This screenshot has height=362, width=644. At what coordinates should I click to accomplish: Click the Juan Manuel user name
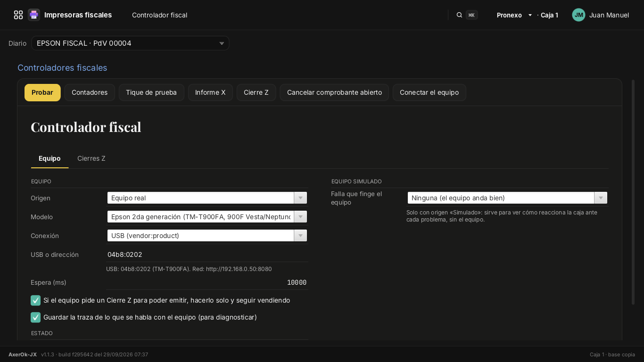pyautogui.click(x=609, y=15)
